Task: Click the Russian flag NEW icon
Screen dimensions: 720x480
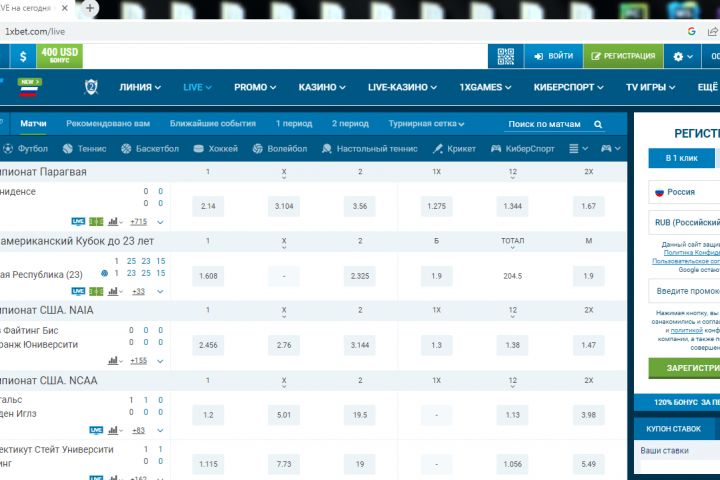Action: 29,87
